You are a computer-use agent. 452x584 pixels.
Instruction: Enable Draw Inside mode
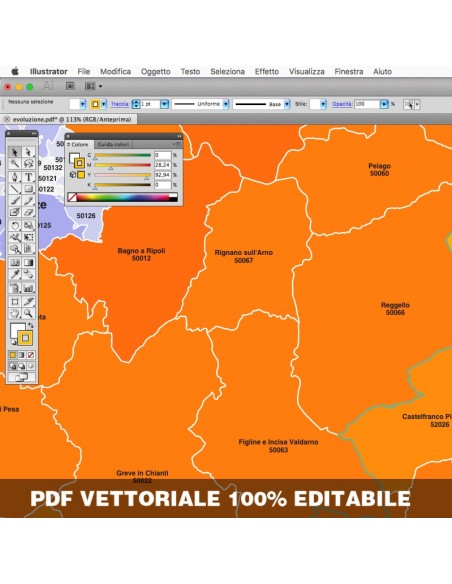tap(31, 366)
